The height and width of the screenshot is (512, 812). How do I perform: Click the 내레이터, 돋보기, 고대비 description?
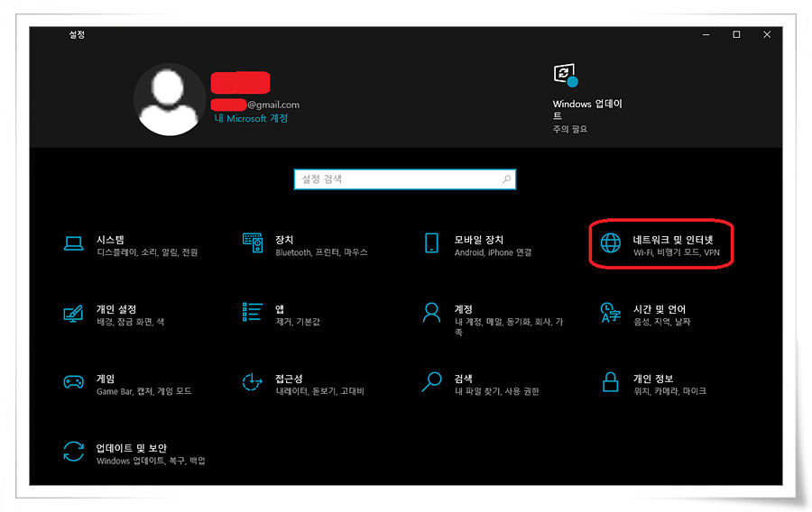click(x=320, y=391)
